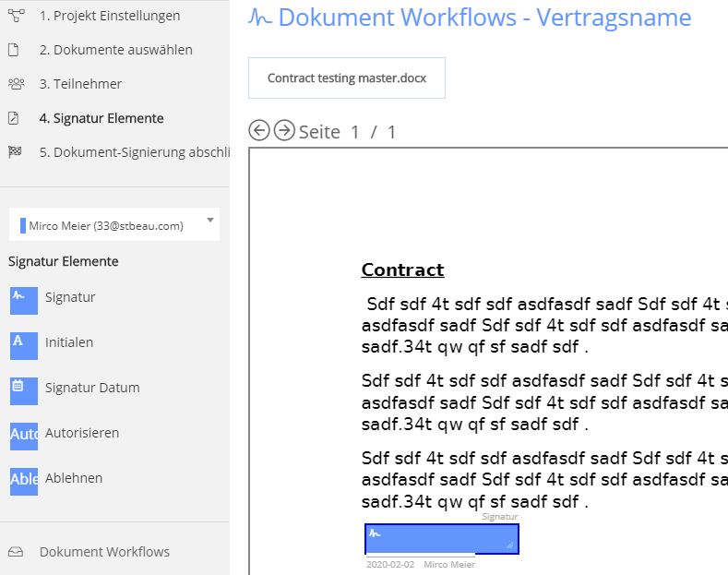Select the Ablehnen element tile
Screen dimensions: 728x575
tap(24, 481)
